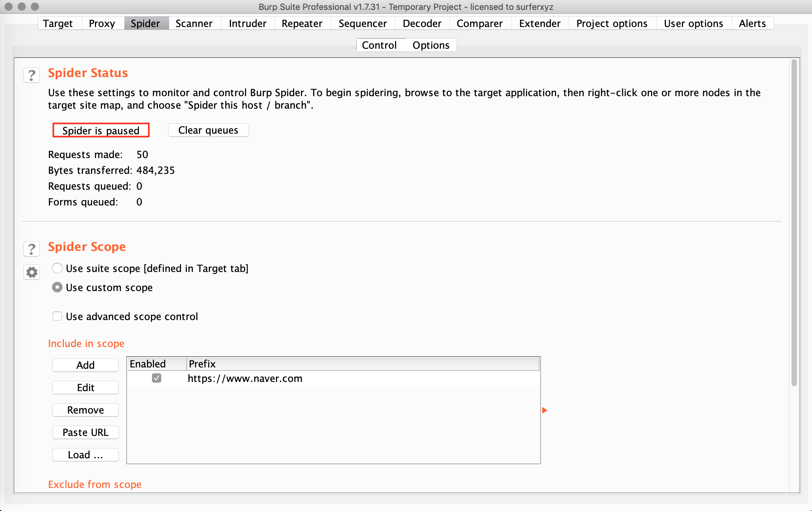Open the Spider Scope gear settings icon
Viewport: 812px width, 511px height.
[x=32, y=272]
